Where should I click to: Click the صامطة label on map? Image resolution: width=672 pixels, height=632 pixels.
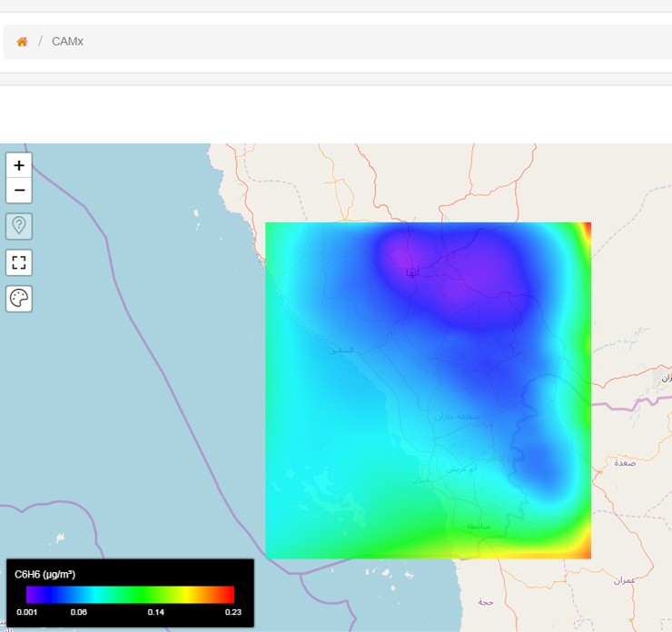[479, 526]
